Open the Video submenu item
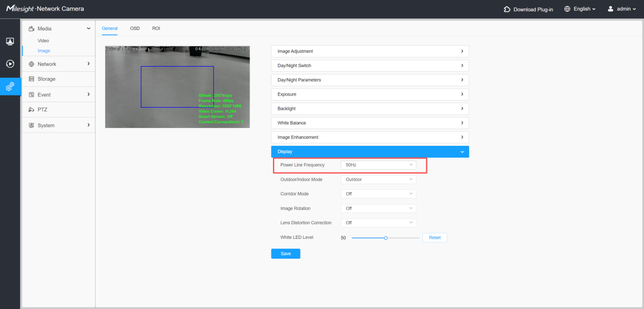 [x=43, y=41]
